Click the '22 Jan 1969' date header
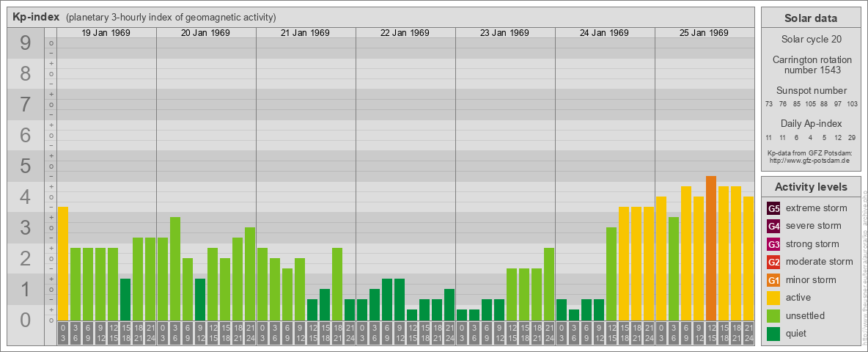The height and width of the screenshot is (352, 868). click(x=405, y=33)
